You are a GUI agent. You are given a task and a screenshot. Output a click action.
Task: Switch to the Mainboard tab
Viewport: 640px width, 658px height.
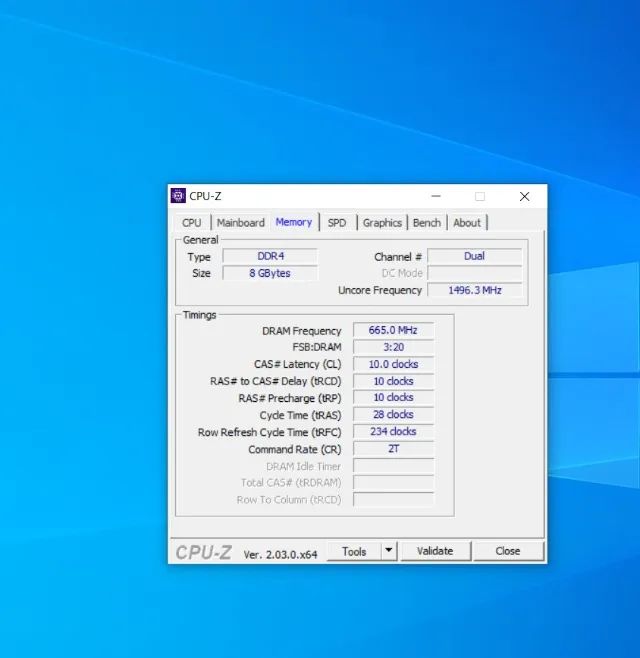coord(240,222)
